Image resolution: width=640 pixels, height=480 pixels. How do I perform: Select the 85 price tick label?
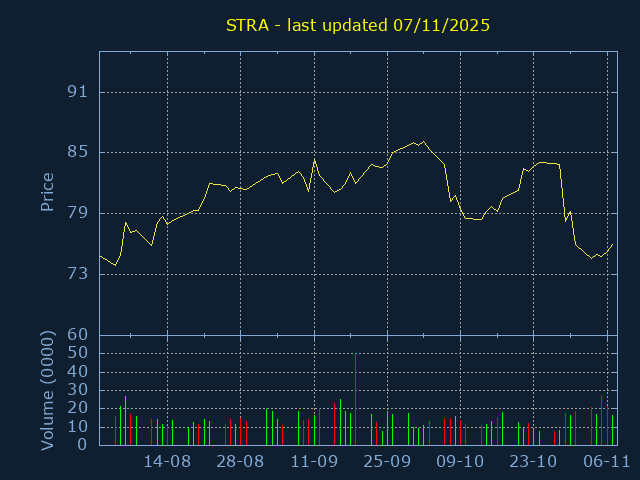pyautogui.click(x=78, y=152)
